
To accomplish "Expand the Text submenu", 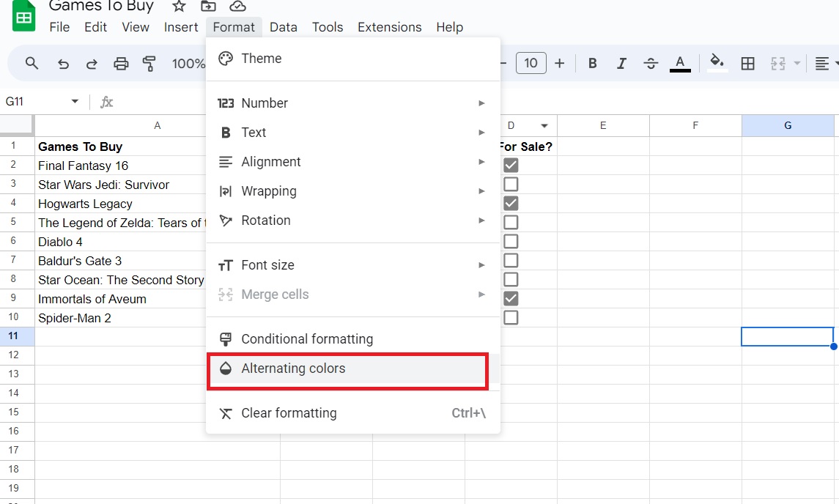I will [353, 132].
